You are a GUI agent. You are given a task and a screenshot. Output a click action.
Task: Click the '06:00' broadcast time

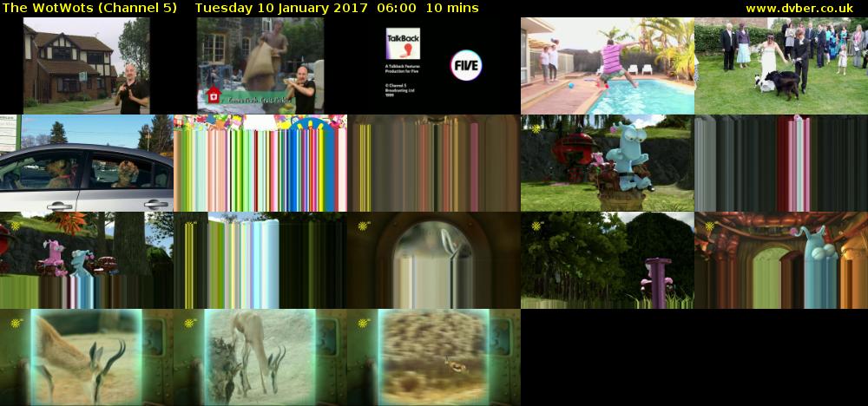point(395,9)
